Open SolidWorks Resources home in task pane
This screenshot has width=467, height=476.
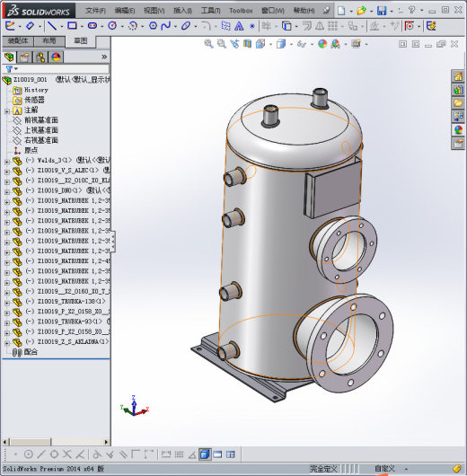[458, 76]
